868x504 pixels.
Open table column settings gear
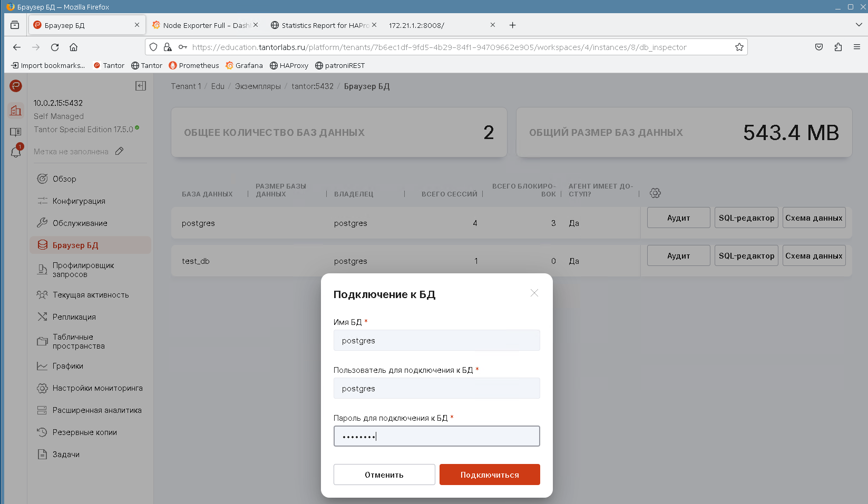pos(655,193)
